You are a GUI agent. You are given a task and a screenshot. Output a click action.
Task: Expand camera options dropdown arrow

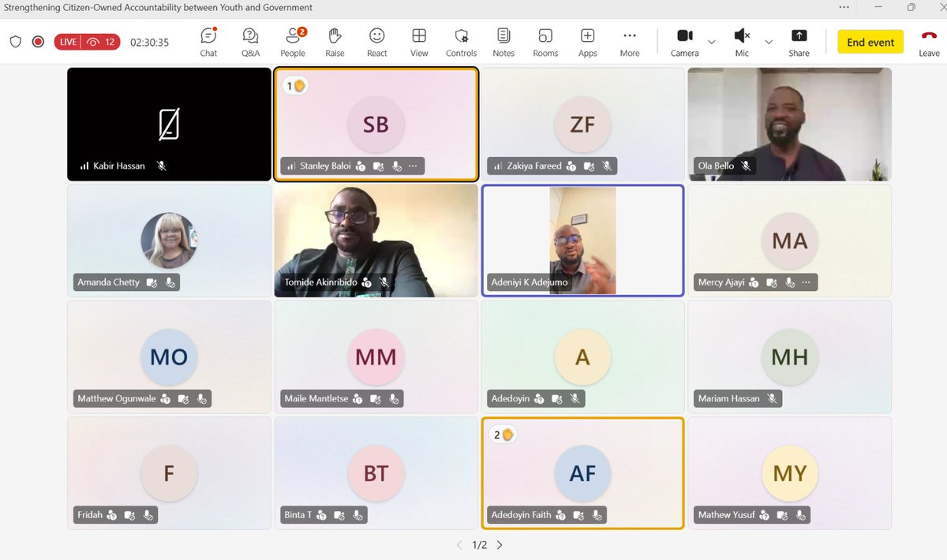coord(712,42)
